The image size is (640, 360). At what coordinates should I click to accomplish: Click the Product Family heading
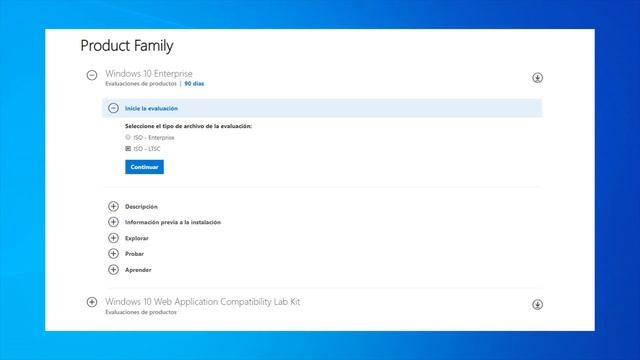127,46
